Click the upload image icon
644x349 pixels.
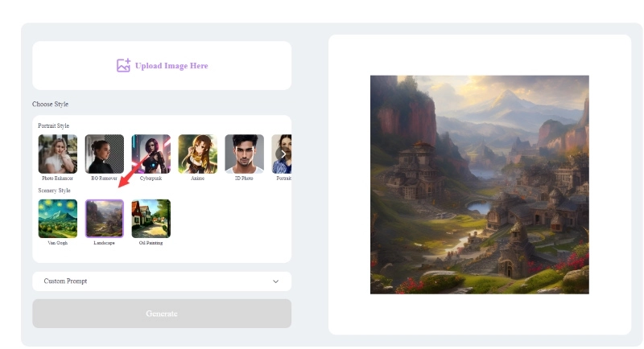click(x=123, y=65)
